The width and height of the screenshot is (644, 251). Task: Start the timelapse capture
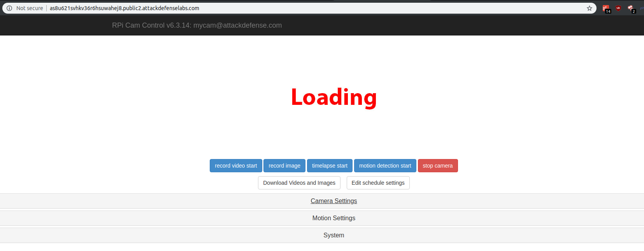pyautogui.click(x=330, y=166)
